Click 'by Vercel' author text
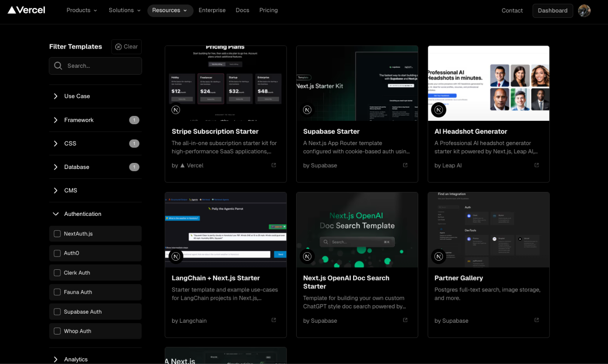 [x=187, y=165]
